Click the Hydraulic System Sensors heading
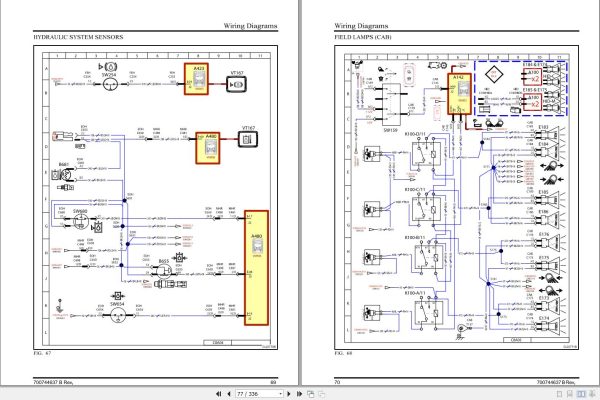Image resolution: width=600 pixels, height=400 pixels. [x=78, y=37]
